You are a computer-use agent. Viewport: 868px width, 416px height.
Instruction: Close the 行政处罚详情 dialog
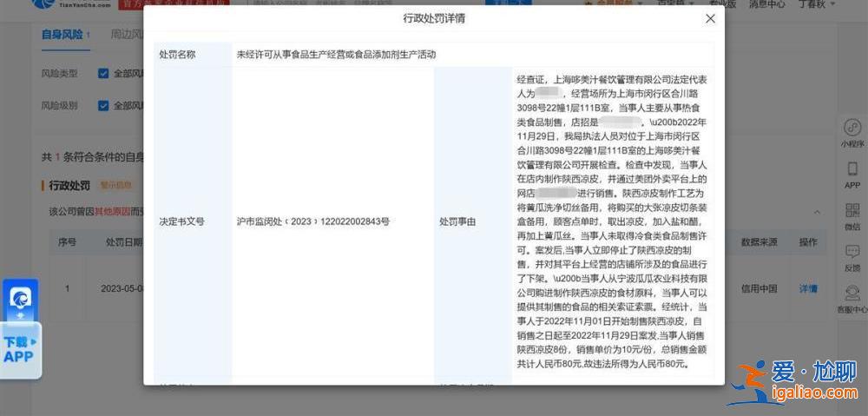click(710, 19)
